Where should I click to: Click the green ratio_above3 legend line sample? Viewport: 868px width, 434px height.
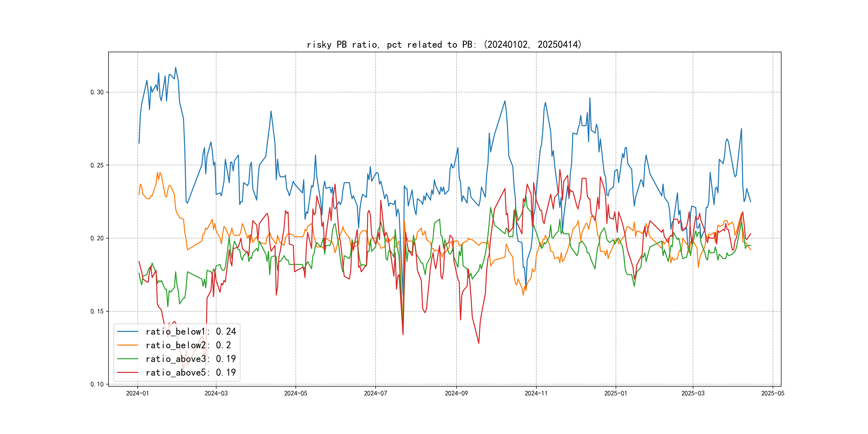[127, 359]
